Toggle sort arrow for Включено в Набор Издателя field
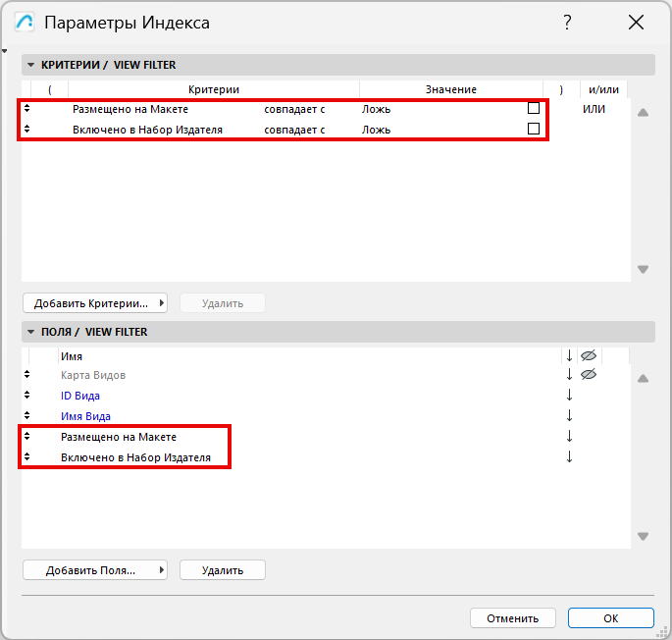 [569, 456]
